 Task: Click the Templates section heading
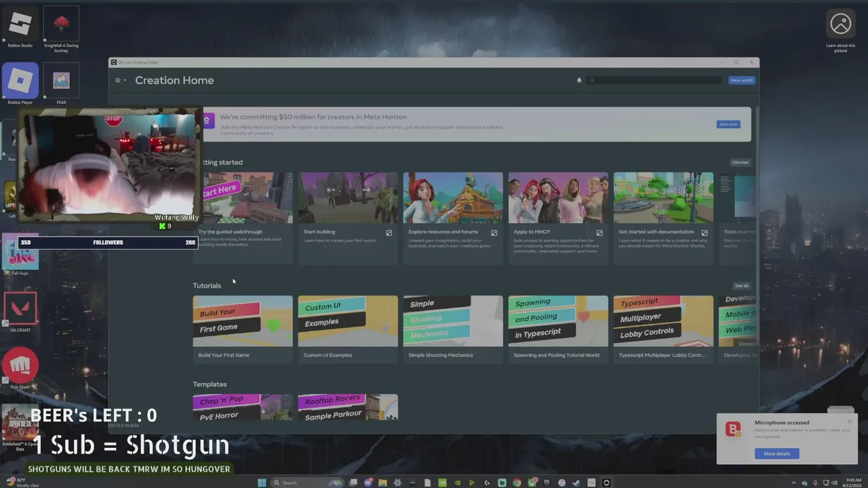click(210, 384)
